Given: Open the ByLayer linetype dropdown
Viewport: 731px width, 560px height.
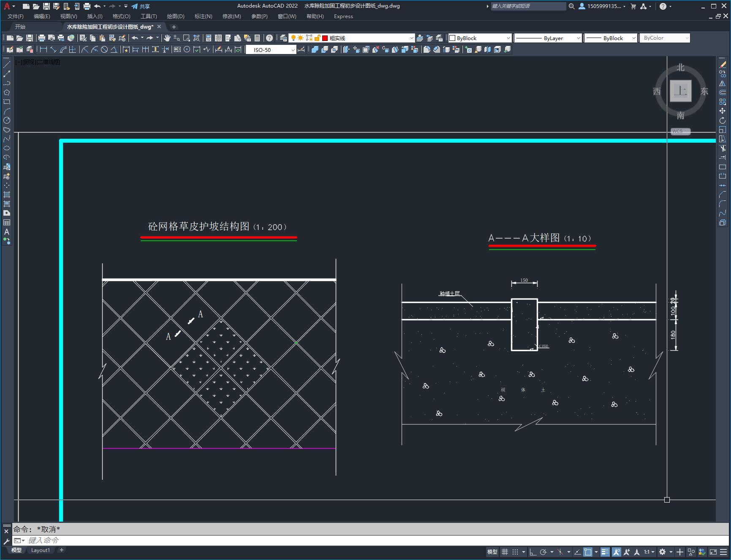Looking at the screenshot, I should click(x=548, y=38).
